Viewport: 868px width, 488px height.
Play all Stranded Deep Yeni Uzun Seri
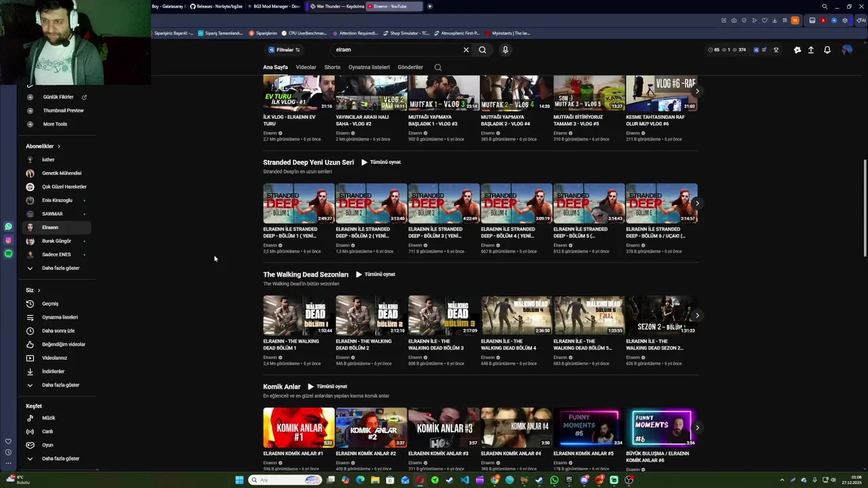(x=381, y=162)
